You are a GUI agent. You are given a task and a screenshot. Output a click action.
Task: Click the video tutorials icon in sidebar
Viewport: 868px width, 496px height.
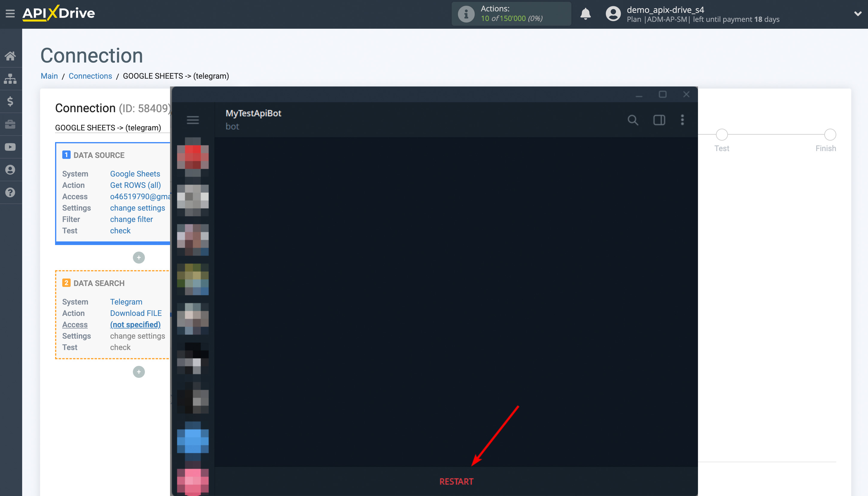pyautogui.click(x=10, y=147)
